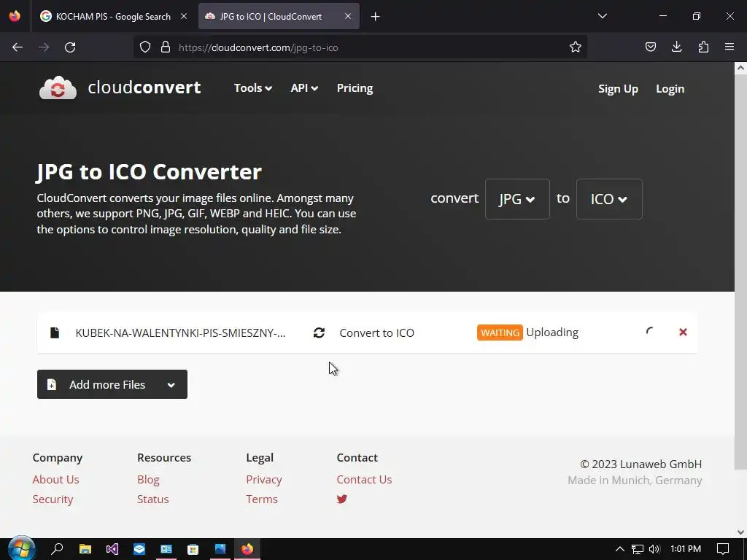Close the KOCHAM PIS Google Search tab
This screenshot has width=747, height=560.
pos(184,16)
